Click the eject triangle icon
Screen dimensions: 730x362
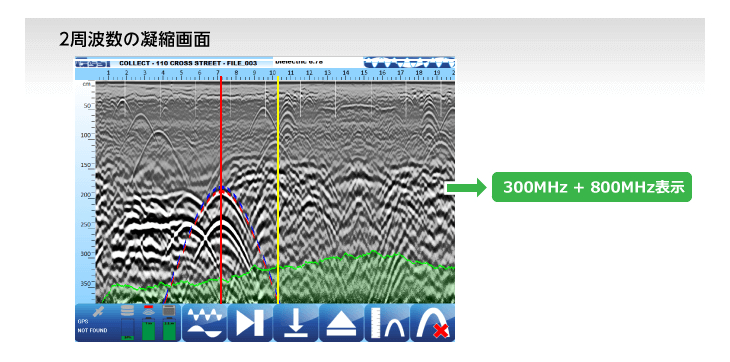[341, 323]
